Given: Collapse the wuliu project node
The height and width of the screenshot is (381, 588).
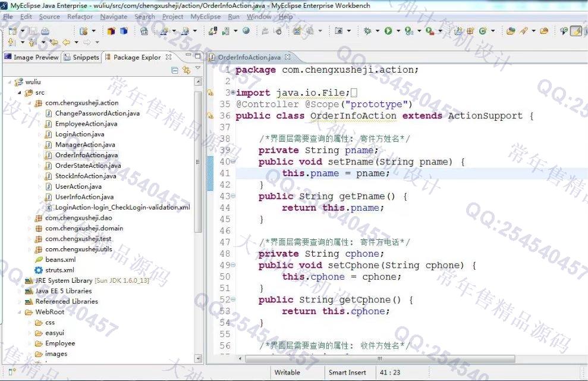Looking at the screenshot, I should pyautogui.click(x=10, y=82).
